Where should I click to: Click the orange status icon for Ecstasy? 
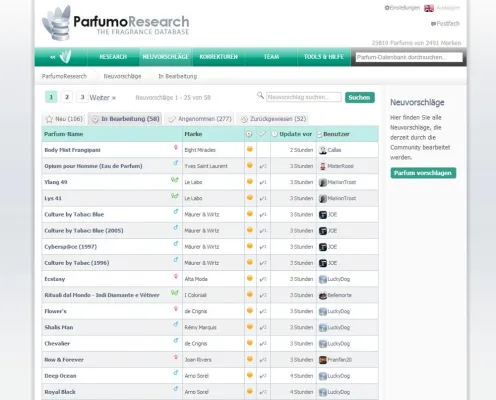point(249,278)
